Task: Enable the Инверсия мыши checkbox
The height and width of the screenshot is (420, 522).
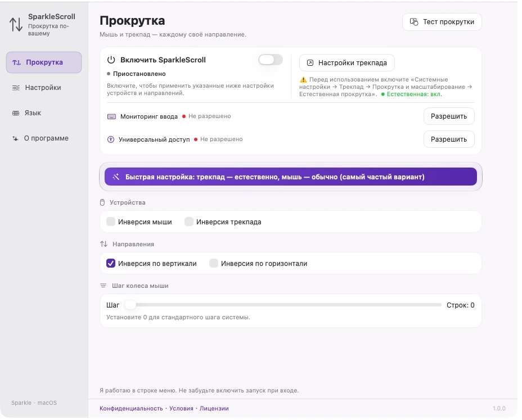Action: [x=111, y=222]
